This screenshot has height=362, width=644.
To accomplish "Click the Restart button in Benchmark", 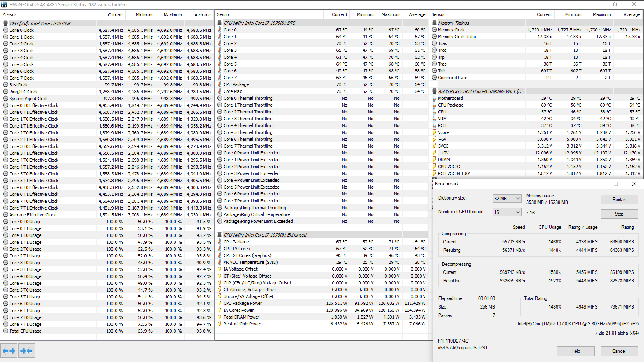I will click(x=619, y=200).
